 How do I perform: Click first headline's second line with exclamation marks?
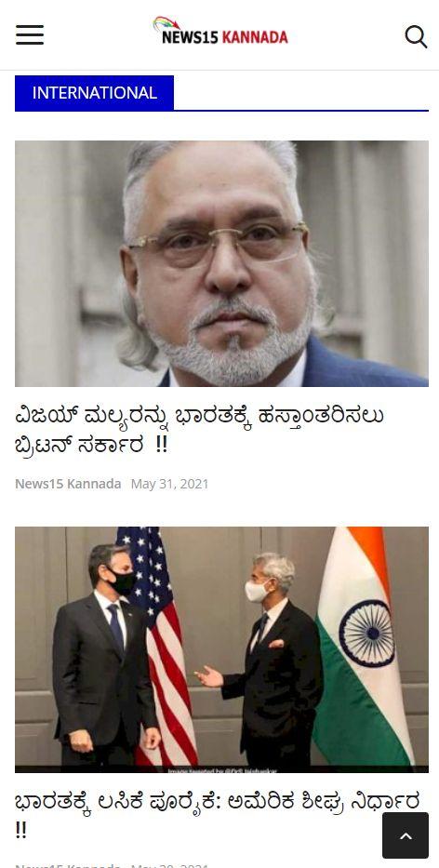pyautogui.click(x=91, y=445)
